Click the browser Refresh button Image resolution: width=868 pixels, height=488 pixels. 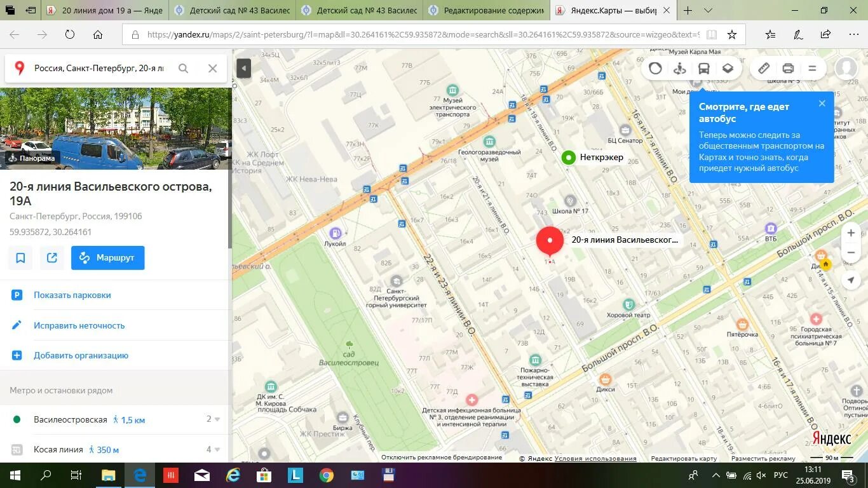[70, 35]
